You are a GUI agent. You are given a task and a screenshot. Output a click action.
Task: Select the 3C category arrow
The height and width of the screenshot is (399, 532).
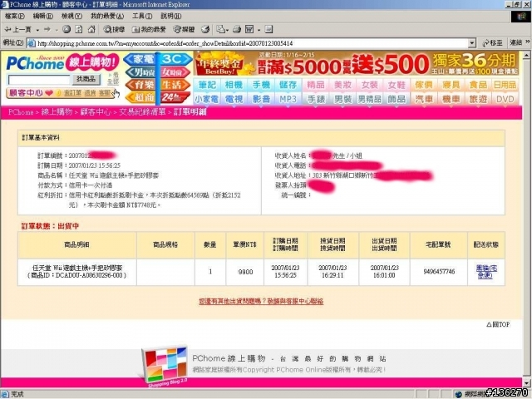175,59
